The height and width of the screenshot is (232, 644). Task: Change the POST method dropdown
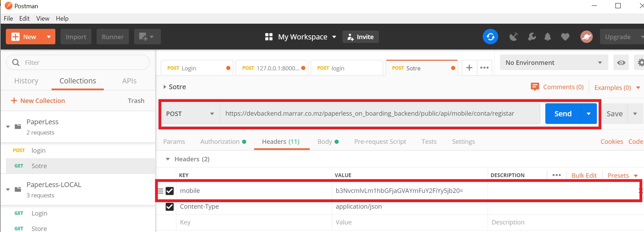[191, 114]
